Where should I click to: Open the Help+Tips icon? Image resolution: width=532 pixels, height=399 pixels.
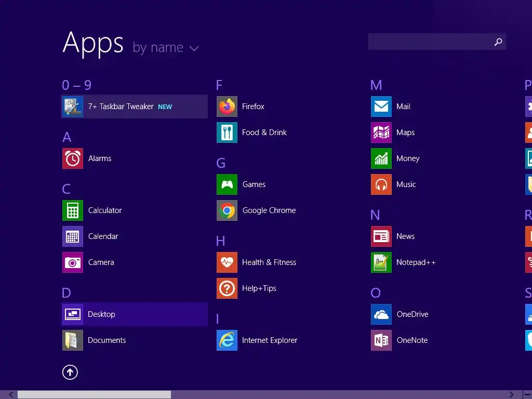(x=227, y=288)
